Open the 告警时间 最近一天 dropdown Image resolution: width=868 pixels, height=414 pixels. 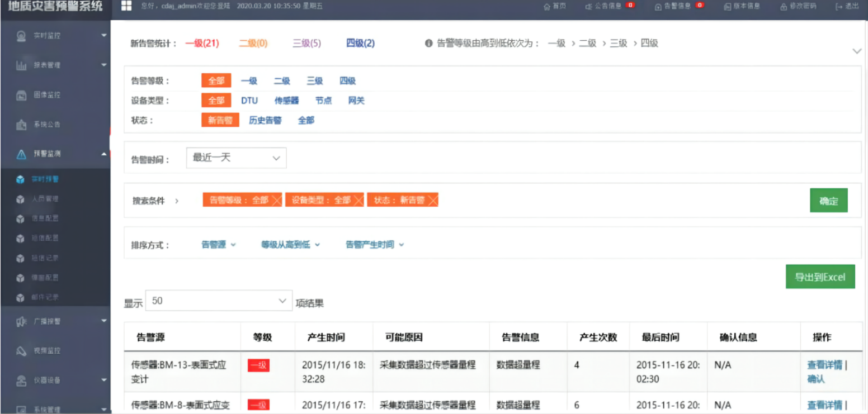[236, 158]
